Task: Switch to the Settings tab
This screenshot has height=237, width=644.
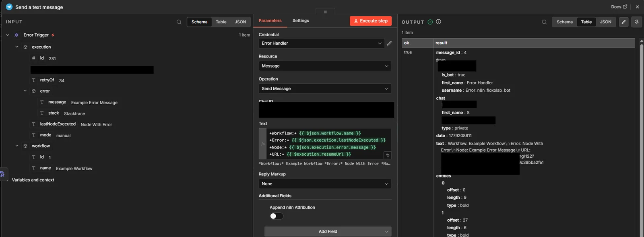Action: pyautogui.click(x=301, y=21)
